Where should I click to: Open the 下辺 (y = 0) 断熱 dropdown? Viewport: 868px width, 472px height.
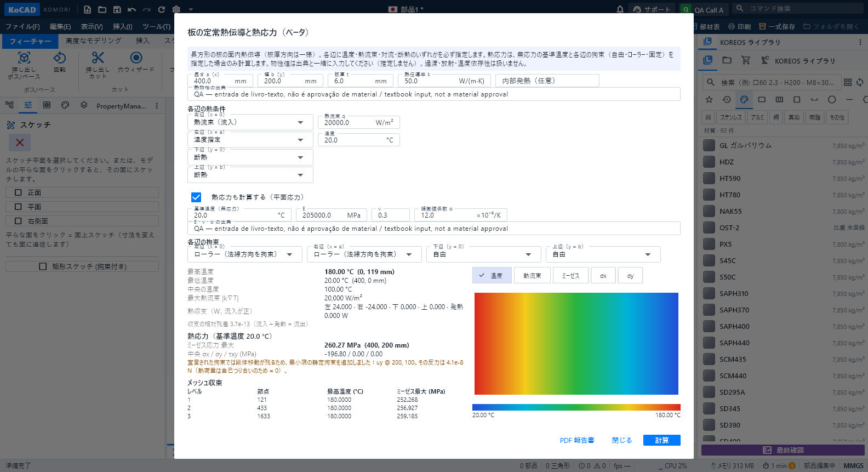click(x=250, y=157)
